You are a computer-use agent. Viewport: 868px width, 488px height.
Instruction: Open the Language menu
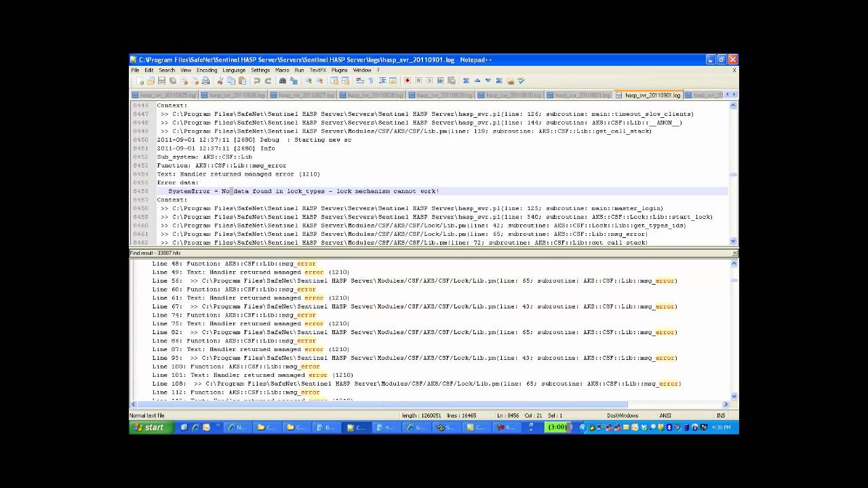[234, 70]
